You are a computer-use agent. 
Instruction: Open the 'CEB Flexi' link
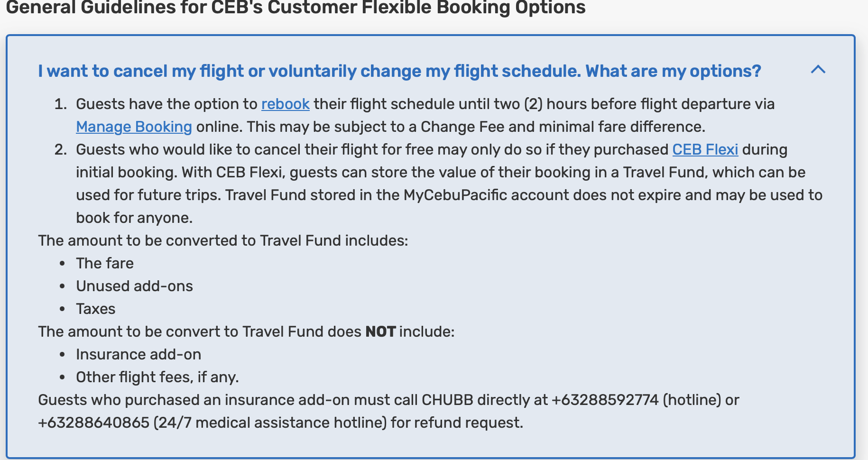(705, 149)
